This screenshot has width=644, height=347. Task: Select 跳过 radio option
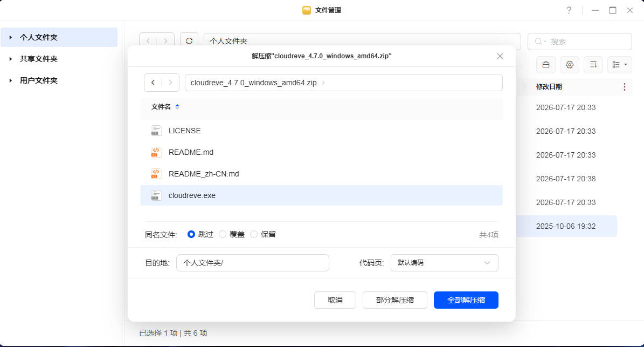tap(191, 234)
